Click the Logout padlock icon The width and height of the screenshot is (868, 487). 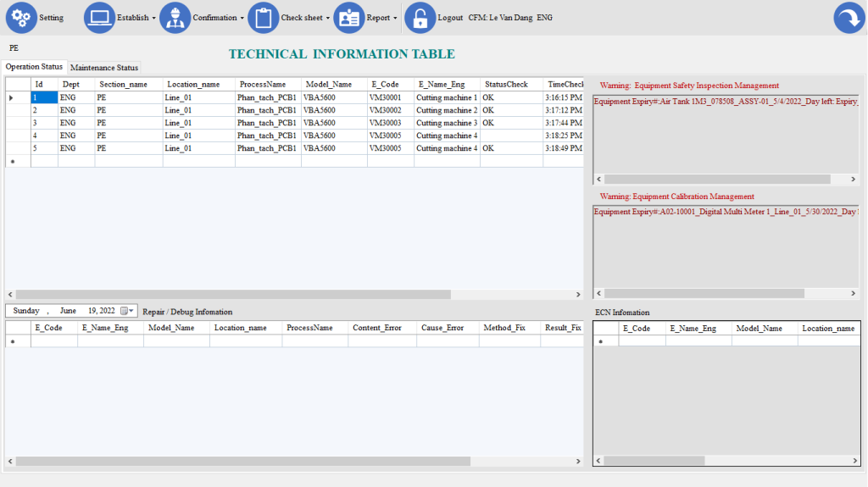point(420,18)
